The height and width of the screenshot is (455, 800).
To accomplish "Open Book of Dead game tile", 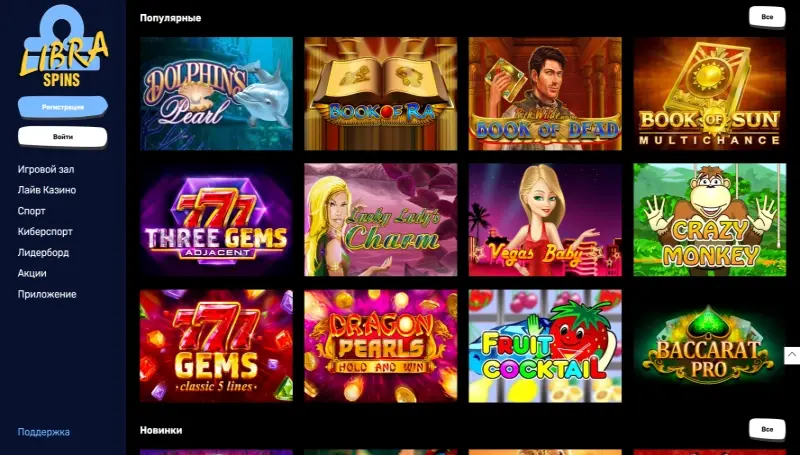I will pyautogui.click(x=545, y=93).
